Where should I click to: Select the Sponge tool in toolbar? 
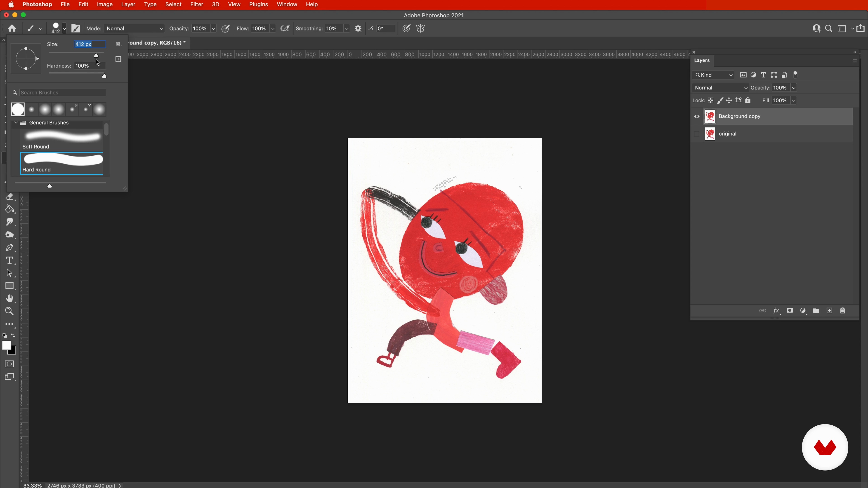[x=9, y=235]
